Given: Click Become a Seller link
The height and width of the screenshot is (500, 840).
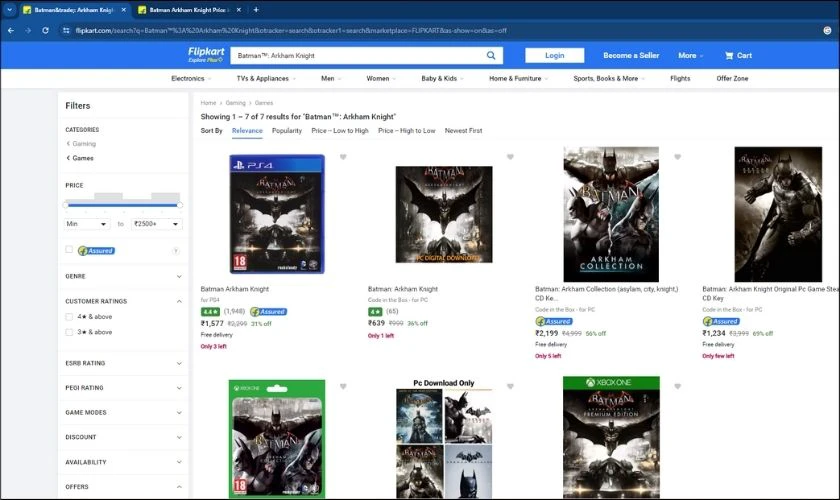Looking at the screenshot, I should pos(631,55).
